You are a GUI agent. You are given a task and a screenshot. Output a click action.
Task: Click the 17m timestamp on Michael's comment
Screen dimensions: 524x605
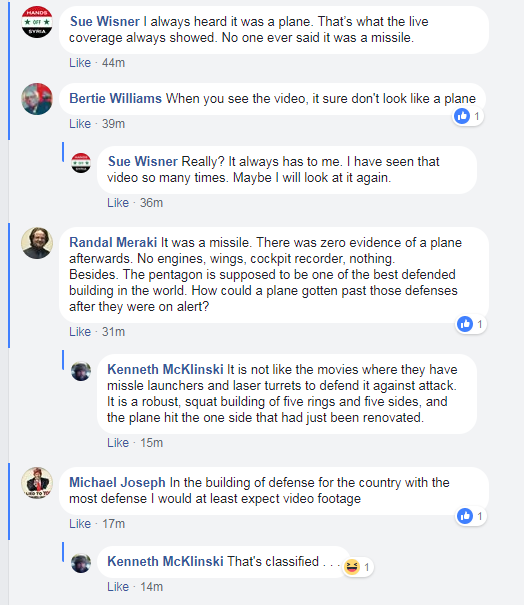coord(113,524)
